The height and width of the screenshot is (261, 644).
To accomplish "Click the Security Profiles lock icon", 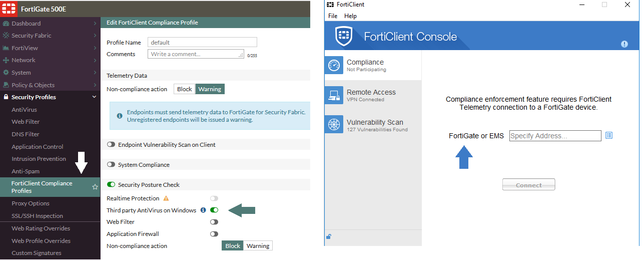I will (x=6, y=97).
